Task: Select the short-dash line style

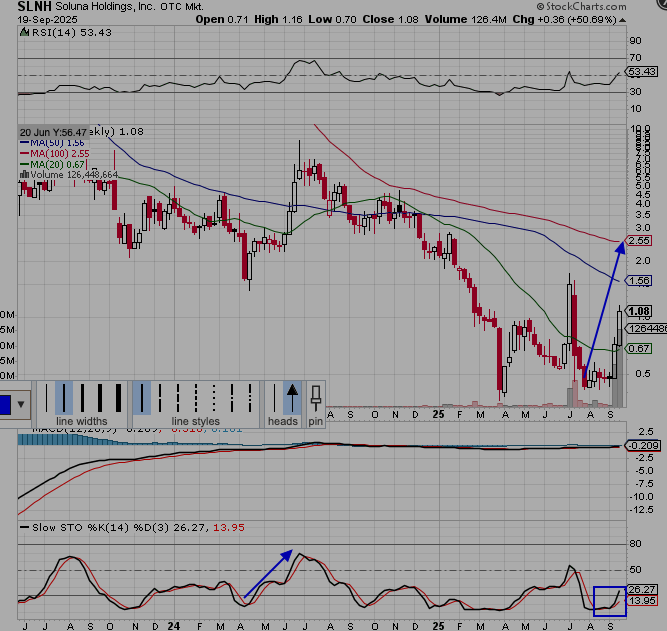Action: click(196, 398)
